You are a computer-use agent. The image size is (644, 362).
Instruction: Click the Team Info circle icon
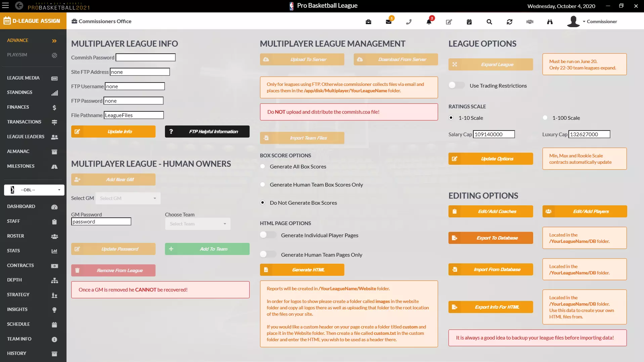[x=54, y=340]
